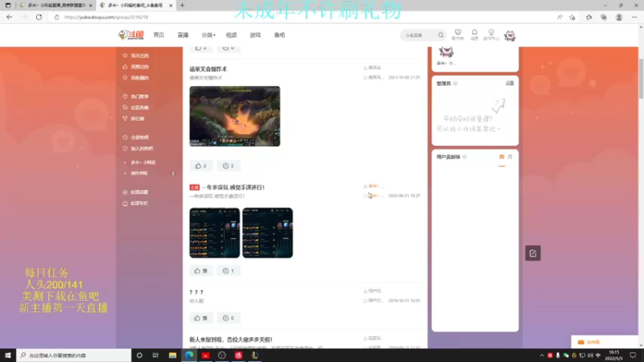Open the creator center lightbulb icon
The width and height of the screenshot is (644, 362).
click(491, 35)
